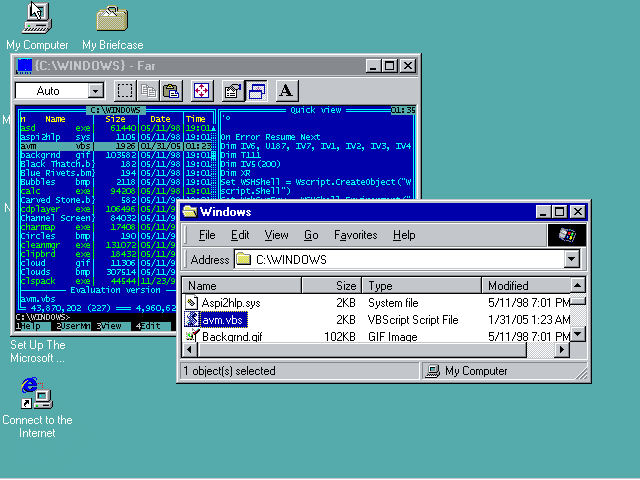The image size is (640, 480).
Task: Select backgrnd gif row in Far panel
Action: tap(116, 155)
